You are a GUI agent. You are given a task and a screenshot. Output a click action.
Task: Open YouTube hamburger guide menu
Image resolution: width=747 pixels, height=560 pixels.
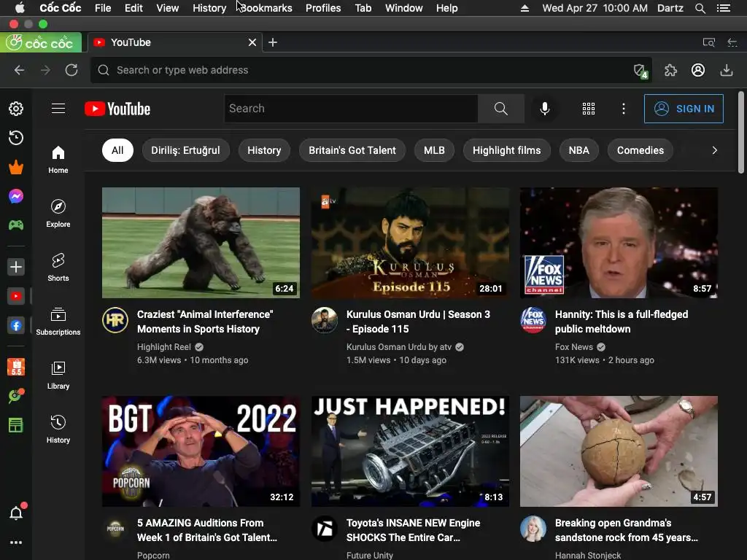pyautogui.click(x=58, y=109)
